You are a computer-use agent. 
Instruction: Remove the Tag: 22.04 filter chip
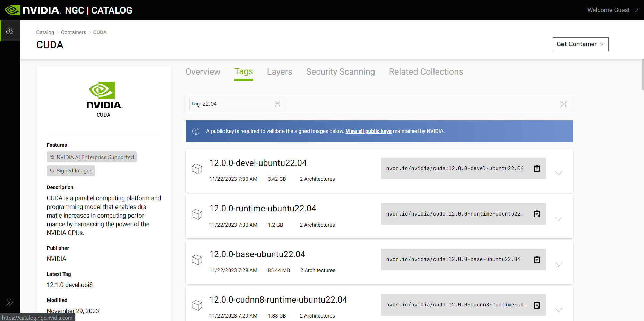[x=277, y=104]
